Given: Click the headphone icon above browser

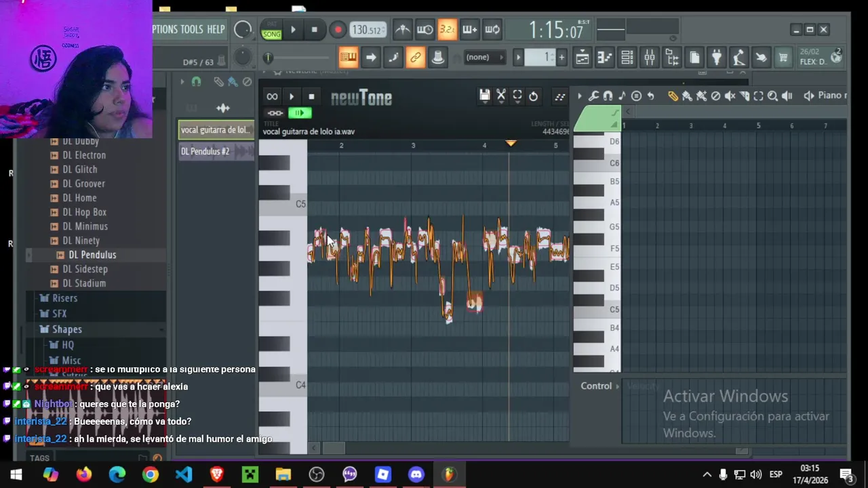Looking at the screenshot, I should tap(196, 82).
